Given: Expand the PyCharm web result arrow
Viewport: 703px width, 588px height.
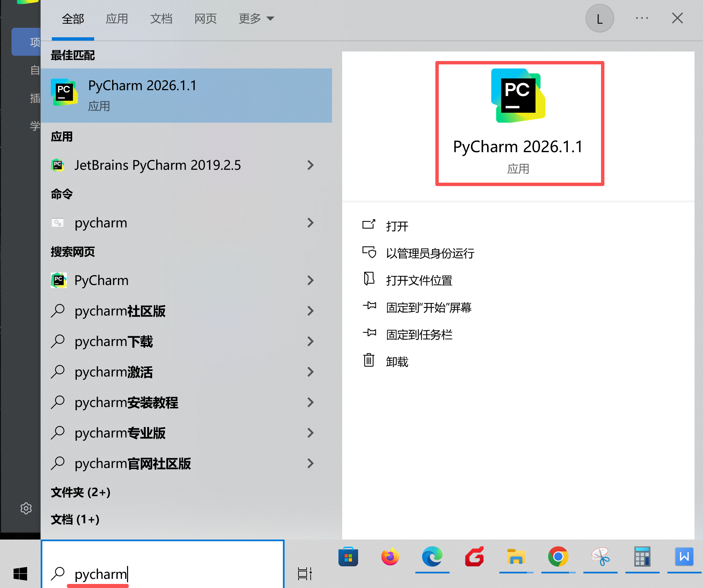Looking at the screenshot, I should click(310, 280).
